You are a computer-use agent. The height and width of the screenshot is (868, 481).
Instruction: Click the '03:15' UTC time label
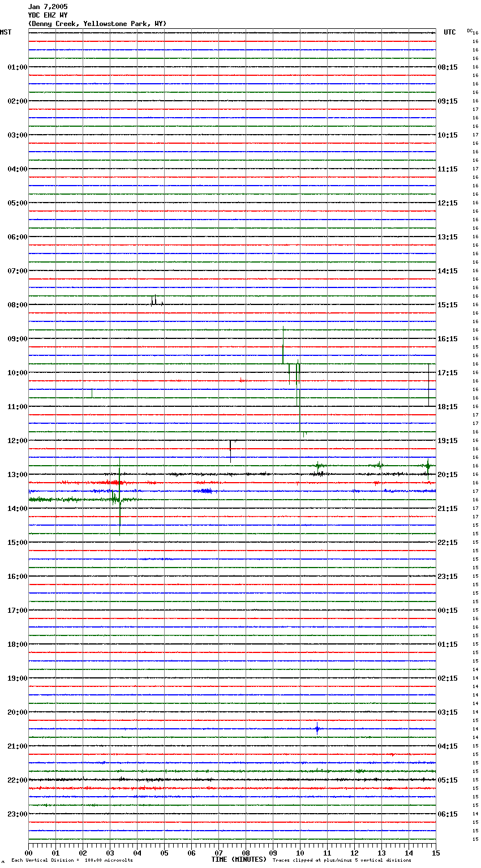click(448, 712)
